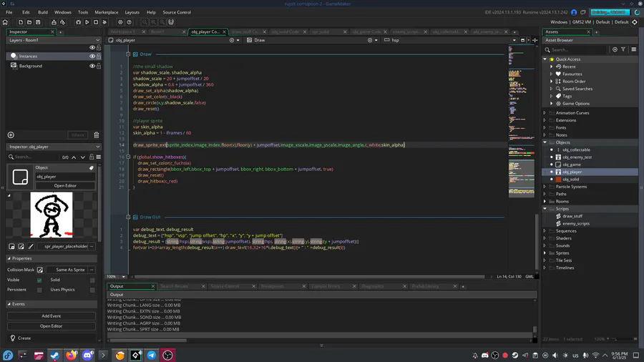Click the new sprite icon below preview
The image size is (644, 362).
(11, 246)
